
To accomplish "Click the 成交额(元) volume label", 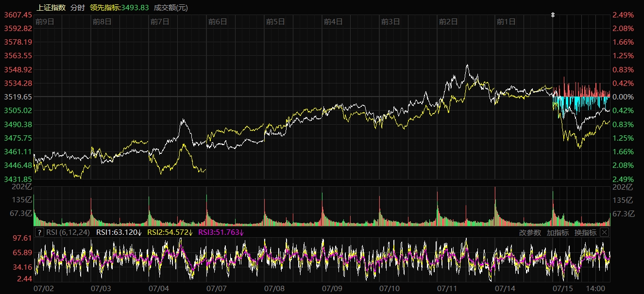I will tap(170, 7).
